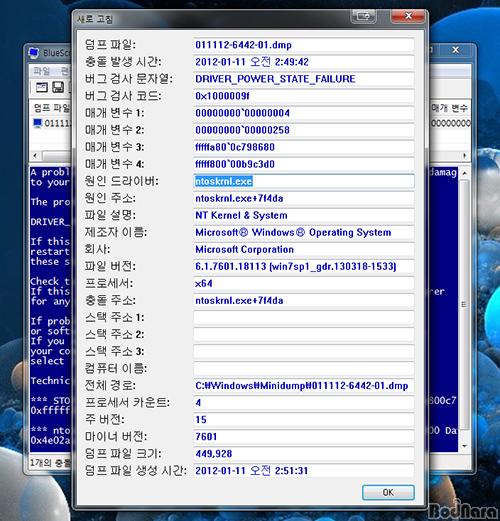Click parameter 4 value fffff800`00b9c3d0
This screenshot has height=521, width=500.
(304, 164)
